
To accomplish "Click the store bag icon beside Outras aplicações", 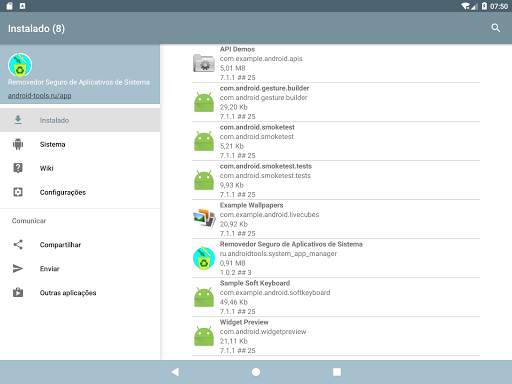I will [x=18, y=292].
